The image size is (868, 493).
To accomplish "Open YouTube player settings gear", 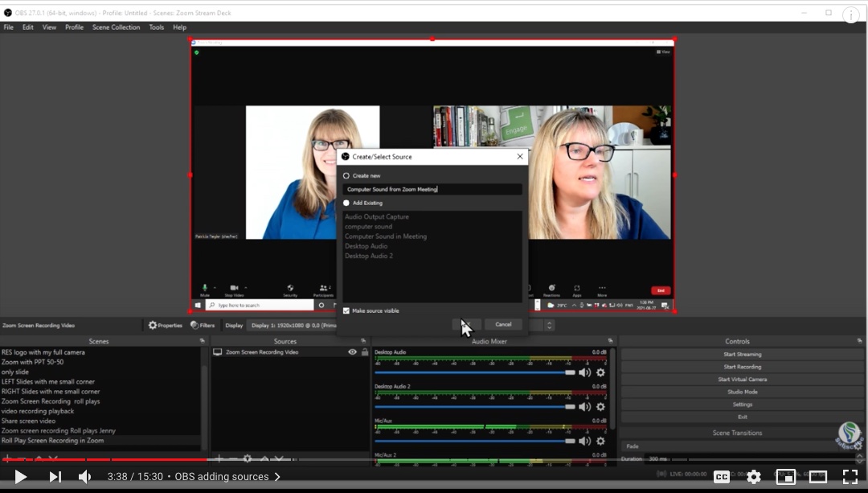I will point(753,476).
